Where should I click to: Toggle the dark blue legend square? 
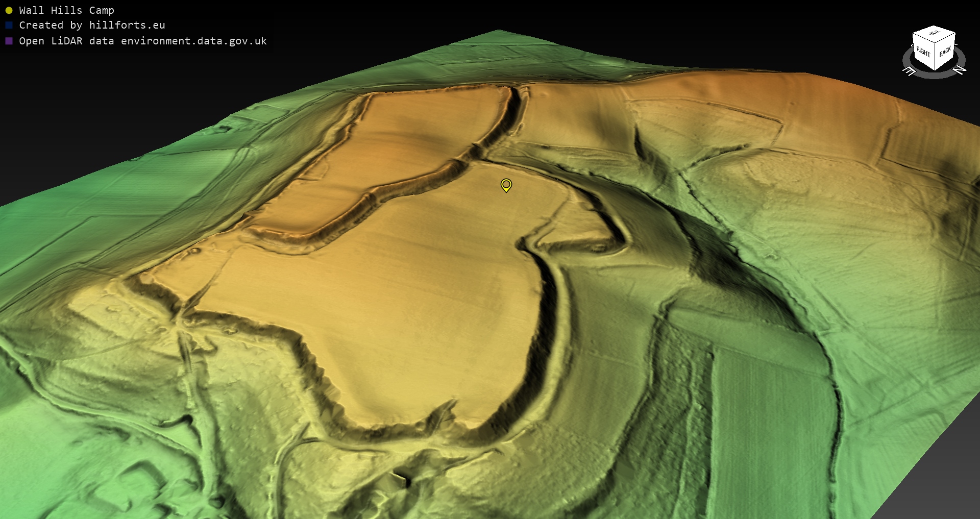coord(9,25)
